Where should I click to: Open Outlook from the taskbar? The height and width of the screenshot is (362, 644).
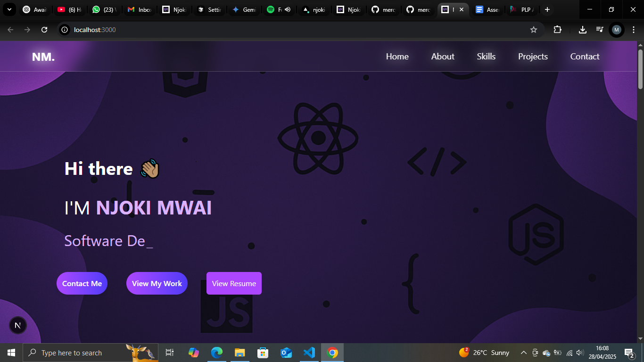pos(286,353)
